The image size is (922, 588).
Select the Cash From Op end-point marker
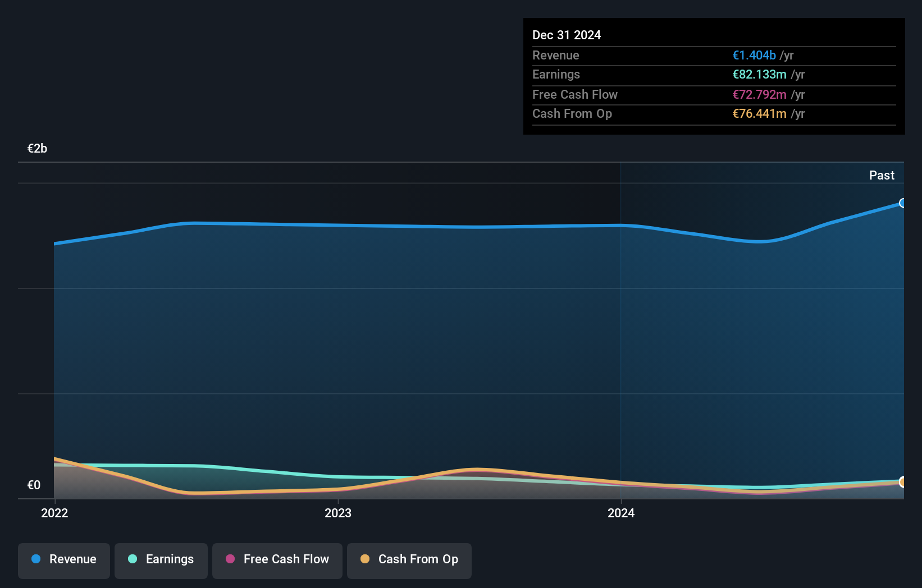[903, 482]
